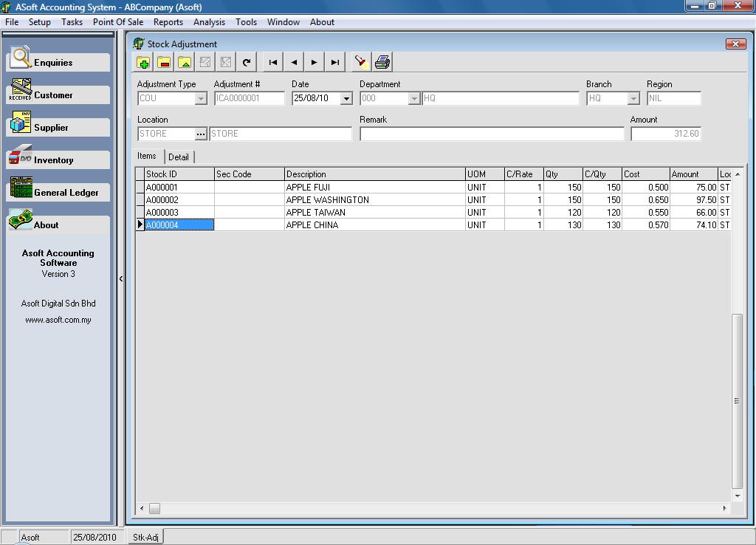Open the Analysis menu
756x545 pixels.
point(209,21)
